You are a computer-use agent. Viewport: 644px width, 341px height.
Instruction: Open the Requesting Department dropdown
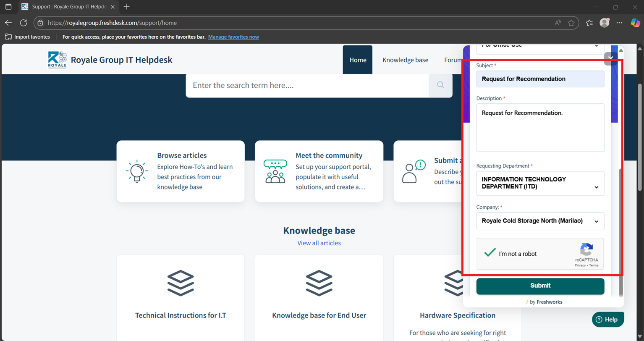tap(540, 183)
